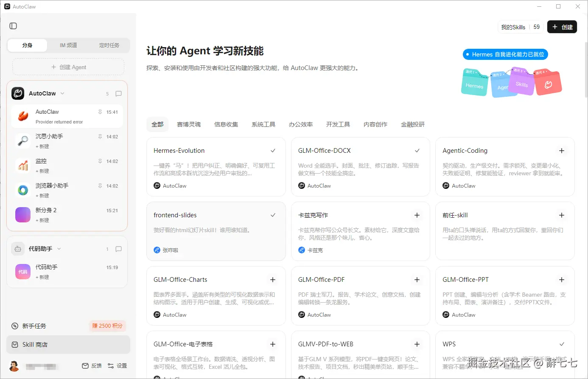The image size is (588, 379).
Task: Click the user profile avatar
Action: click(14, 366)
